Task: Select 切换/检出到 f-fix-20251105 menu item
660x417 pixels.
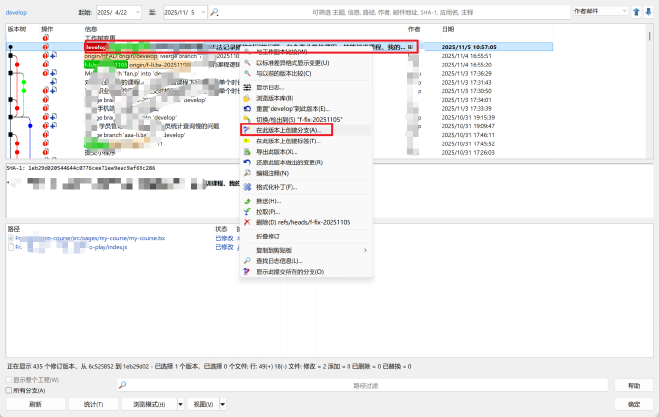Action: [300, 119]
